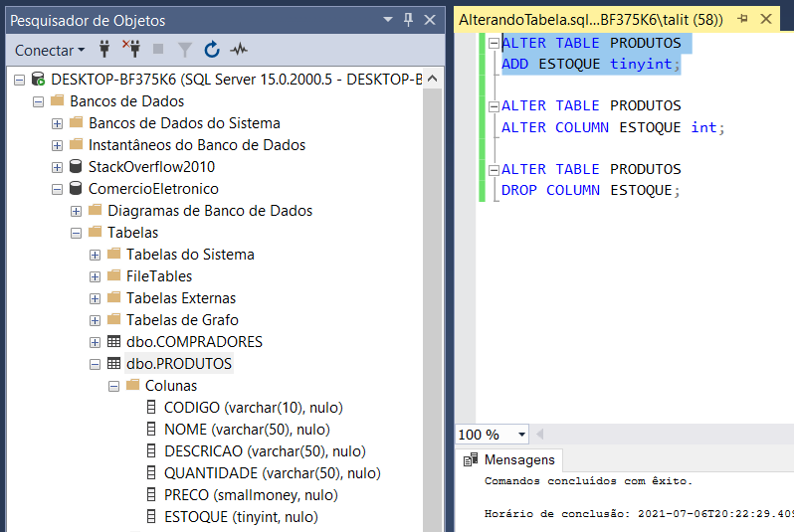Open the Object Explorer window position dropdown arrow
The image size is (794, 532).
coord(388,20)
